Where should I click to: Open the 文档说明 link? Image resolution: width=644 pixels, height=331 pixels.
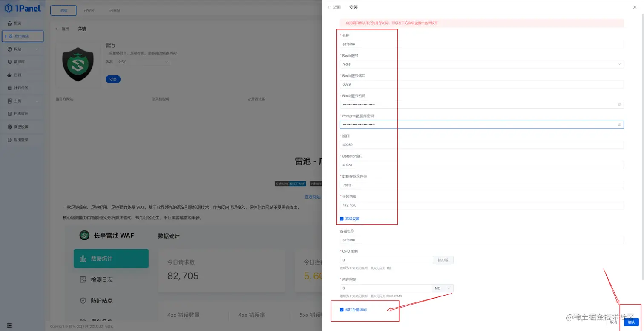[x=161, y=99]
